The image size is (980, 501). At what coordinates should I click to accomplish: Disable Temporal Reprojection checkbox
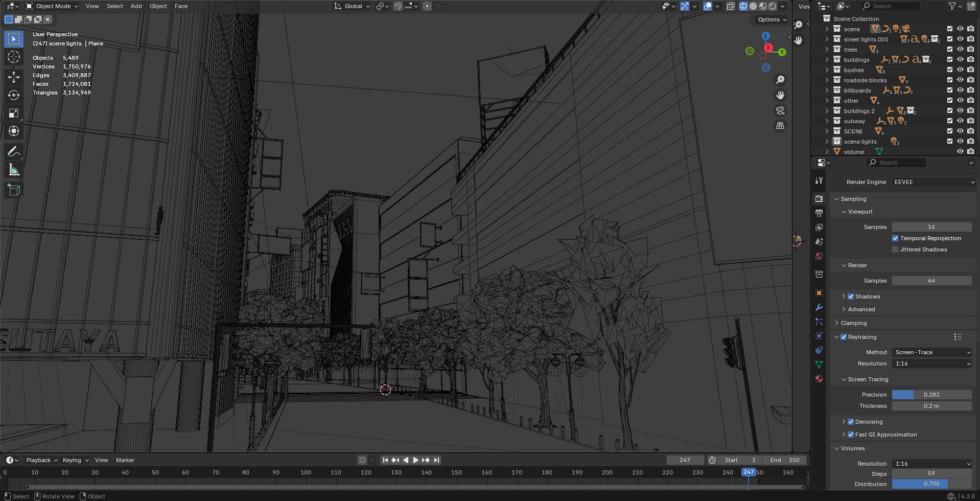click(x=895, y=238)
